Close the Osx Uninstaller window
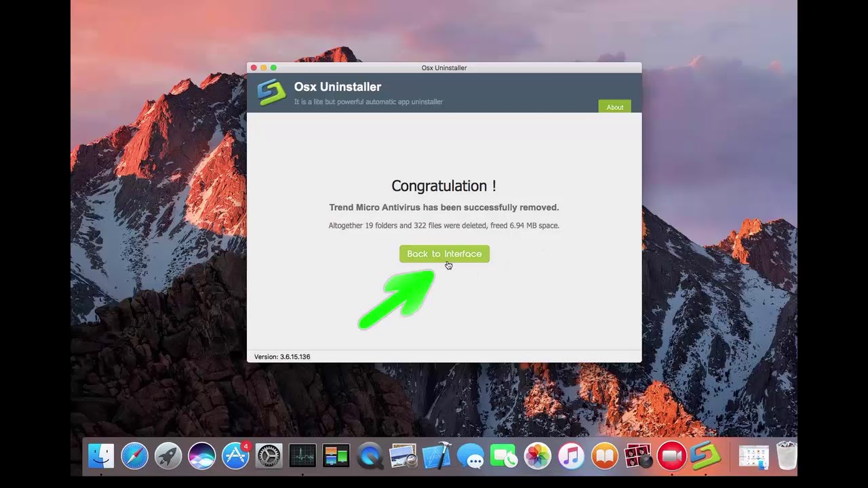 point(254,68)
